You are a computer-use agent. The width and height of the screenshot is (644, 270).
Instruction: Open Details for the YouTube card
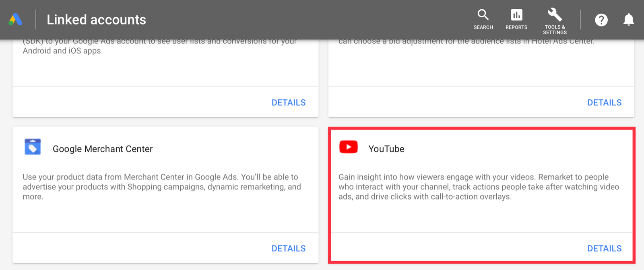click(x=604, y=248)
